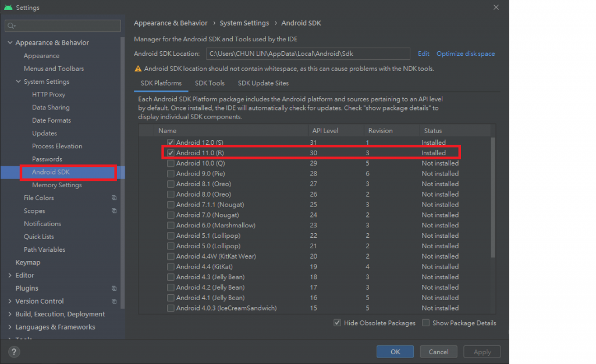Sort by the Name column header

(x=230, y=131)
